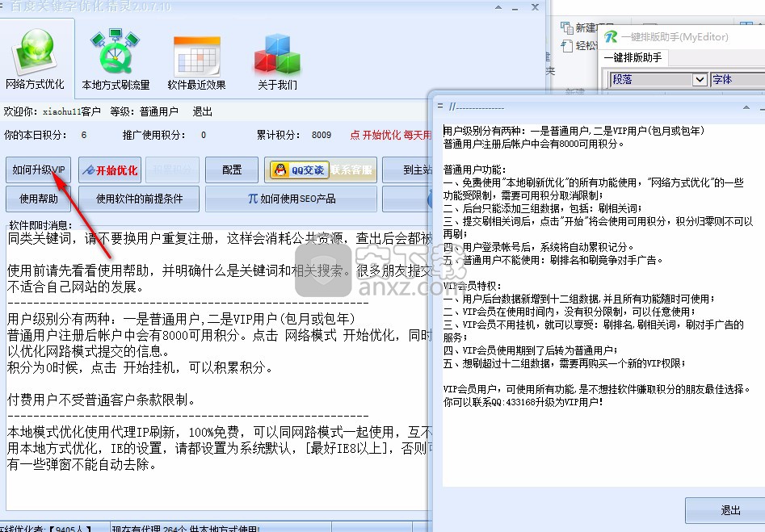The image size is (765, 532).
Task: Click the 你的本日积分 value 6
Action: (x=84, y=135)
